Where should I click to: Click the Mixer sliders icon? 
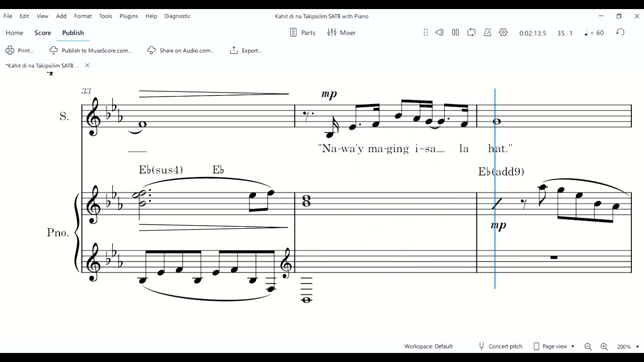(x=332, y=33)
